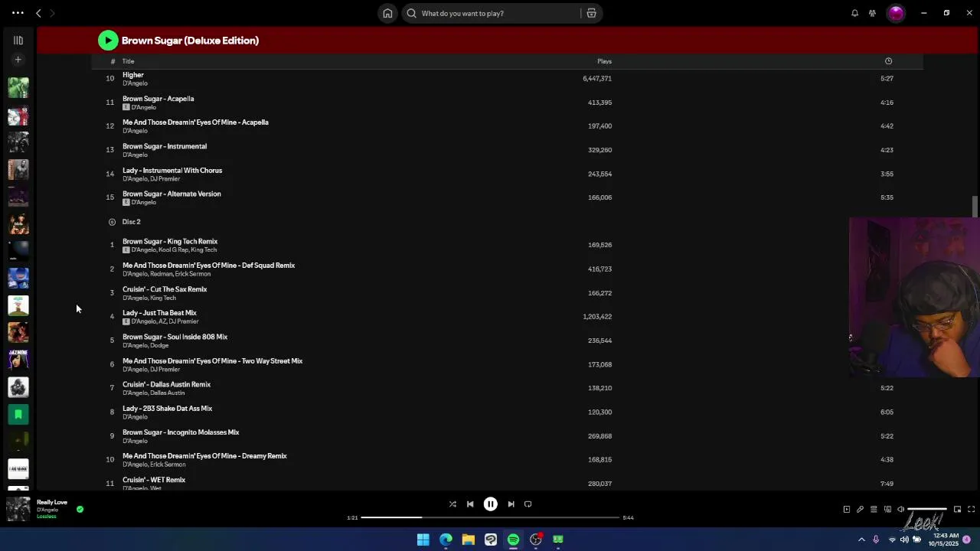Open the Friend Activity icon

click(x=872, y=13)
